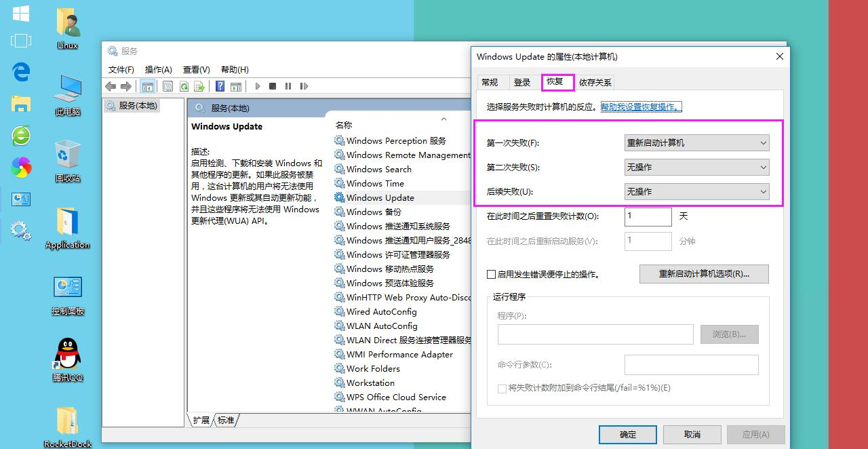
Task: Select the 腾讯QQ desktop shortcut
Action: (67, 361)
